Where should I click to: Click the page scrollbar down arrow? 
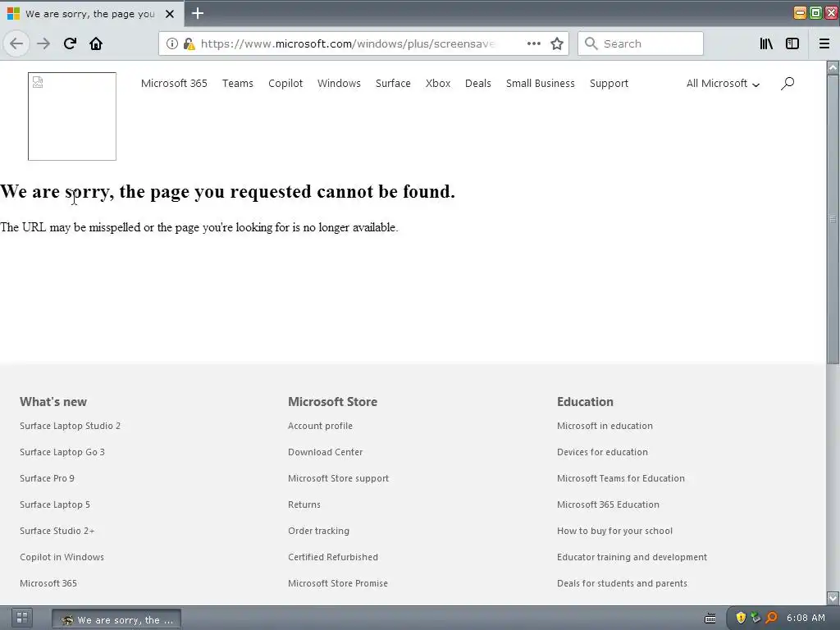tap(833, 598)
